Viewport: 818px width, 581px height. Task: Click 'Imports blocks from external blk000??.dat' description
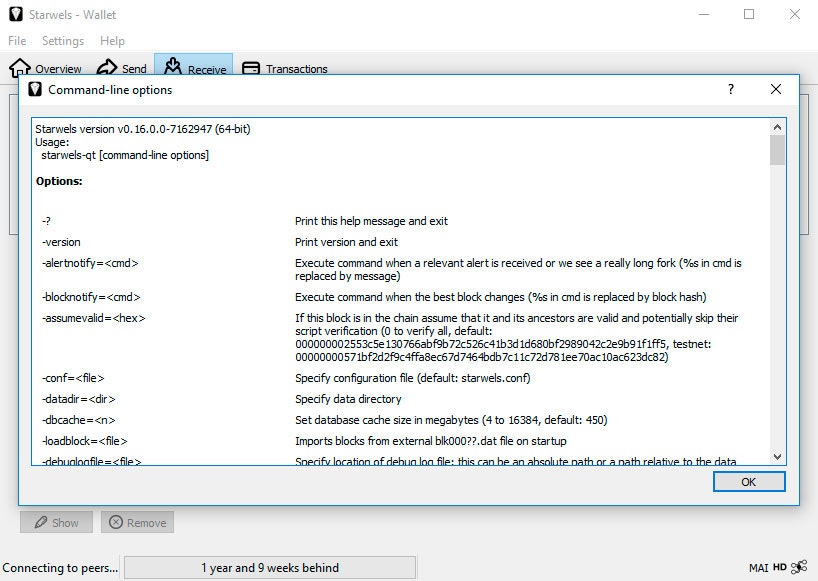click(430, 441)
